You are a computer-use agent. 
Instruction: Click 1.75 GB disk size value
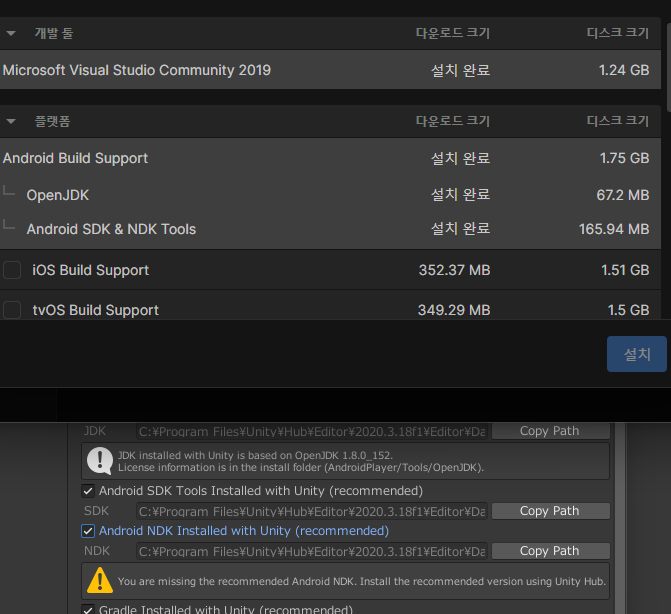point(624,158)
